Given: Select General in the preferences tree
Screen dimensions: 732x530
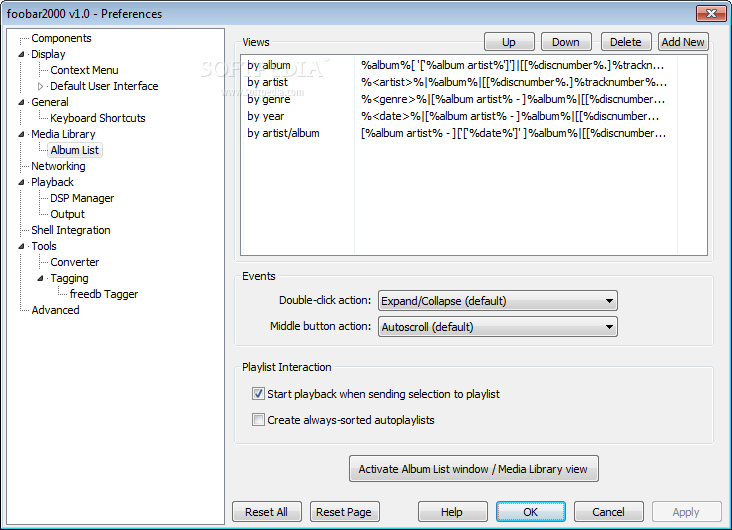Looking at the screenshot, I should pyautogui.click(x=49, y=102).
